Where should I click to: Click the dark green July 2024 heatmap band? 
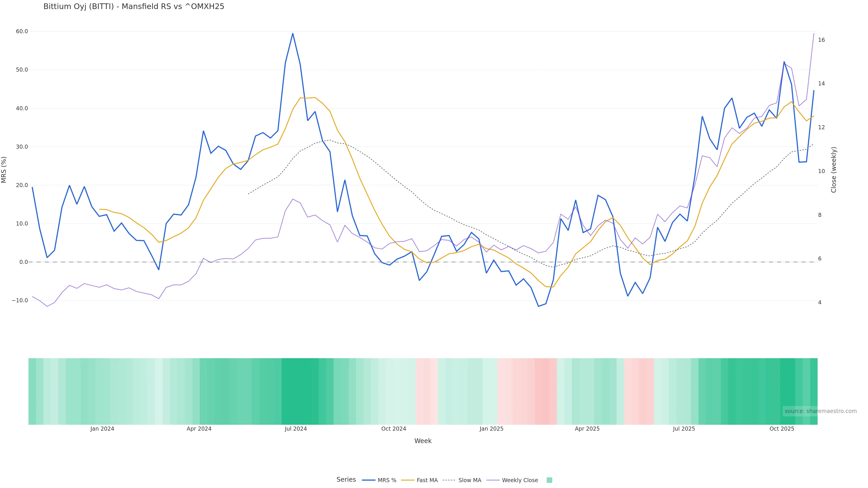click(x=300, y=391)
